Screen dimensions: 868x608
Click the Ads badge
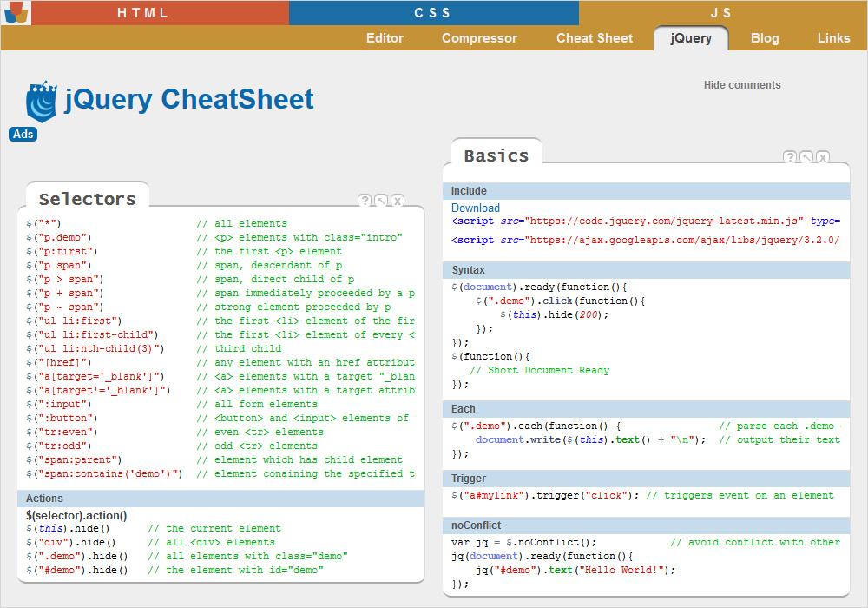23,134
